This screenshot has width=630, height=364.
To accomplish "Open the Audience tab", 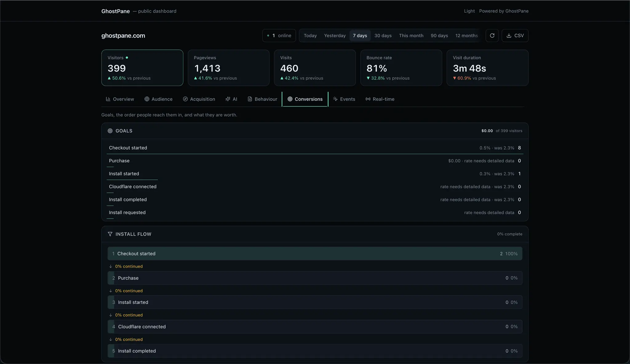I will pos(158,99).
